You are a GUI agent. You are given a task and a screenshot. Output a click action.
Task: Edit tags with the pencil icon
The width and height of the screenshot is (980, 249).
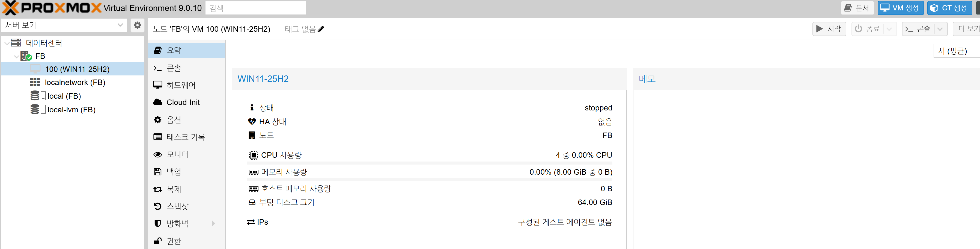(321, 29)
